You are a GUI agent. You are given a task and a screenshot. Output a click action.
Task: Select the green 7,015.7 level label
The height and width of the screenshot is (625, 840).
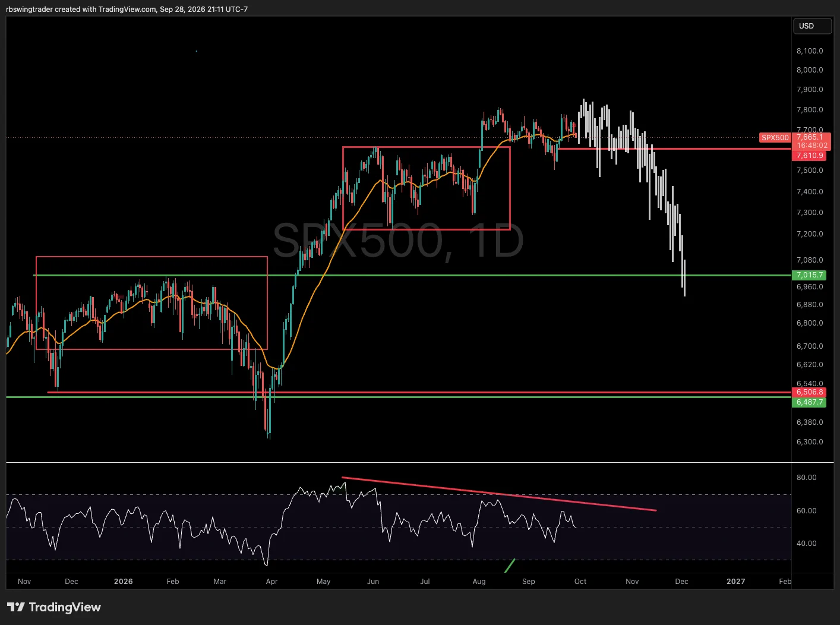point(810,275)
